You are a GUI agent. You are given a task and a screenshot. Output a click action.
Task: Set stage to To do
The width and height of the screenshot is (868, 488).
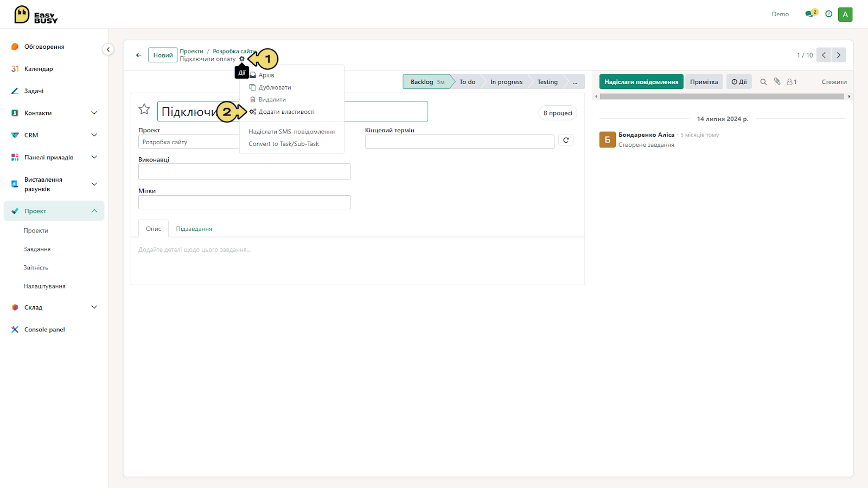pyautogui.click(x=467, y=82)
